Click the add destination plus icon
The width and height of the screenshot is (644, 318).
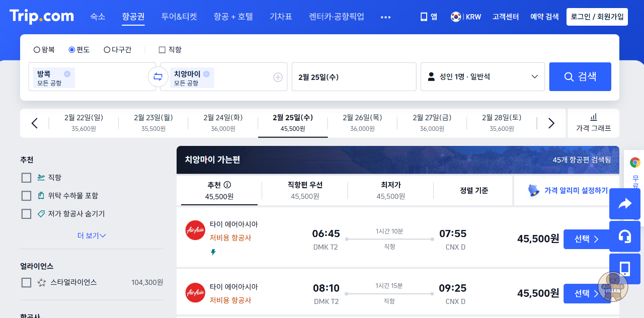tap(278, 77)
